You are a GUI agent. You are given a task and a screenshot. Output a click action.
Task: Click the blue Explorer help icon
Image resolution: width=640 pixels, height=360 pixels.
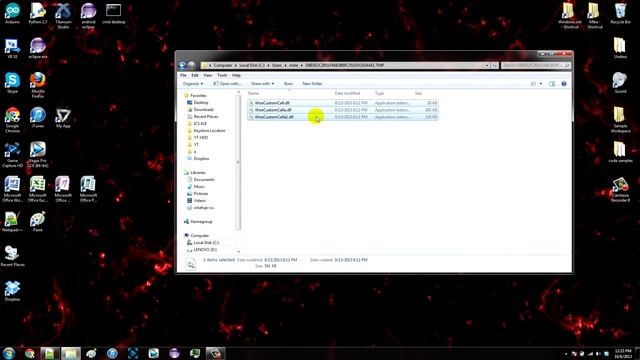(x=564, y=84)
